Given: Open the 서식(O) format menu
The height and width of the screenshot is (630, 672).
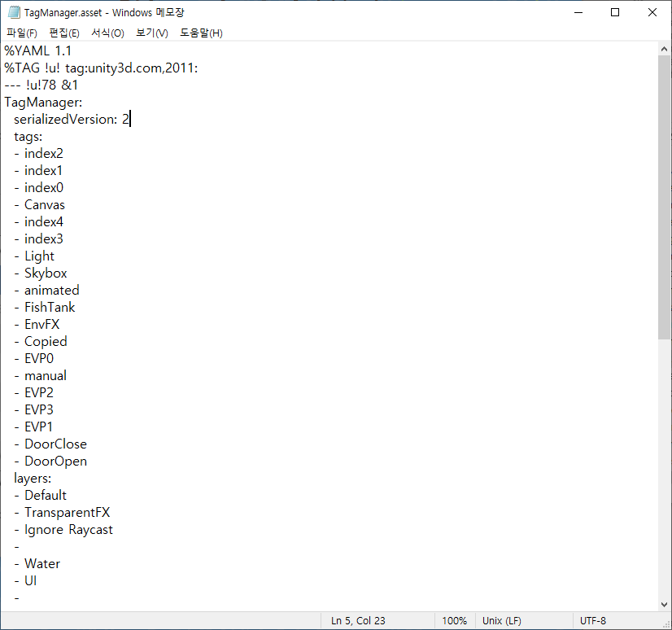Looking at the screenshot, I should pos(107,33).
